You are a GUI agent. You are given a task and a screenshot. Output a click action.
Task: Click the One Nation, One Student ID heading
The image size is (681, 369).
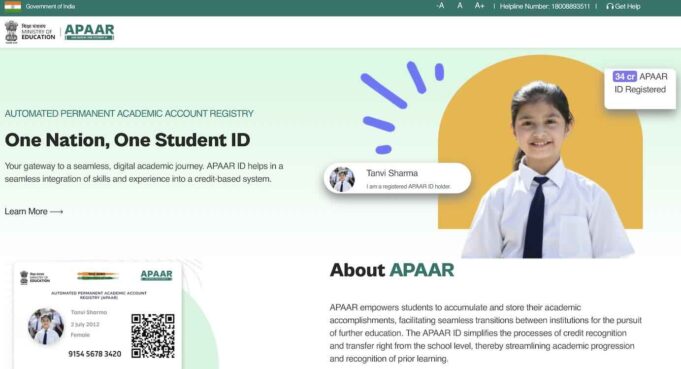click(x=127, y=140)
